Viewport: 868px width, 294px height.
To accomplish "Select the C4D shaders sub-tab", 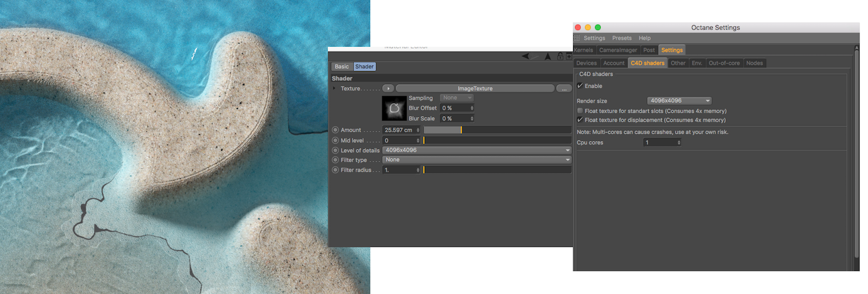I will (x=647, y=63).
